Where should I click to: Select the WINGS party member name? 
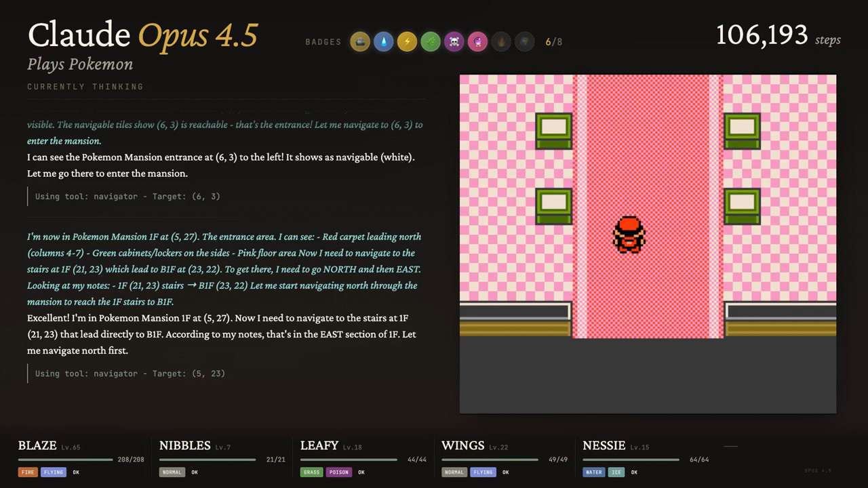(x=463, y=445)
